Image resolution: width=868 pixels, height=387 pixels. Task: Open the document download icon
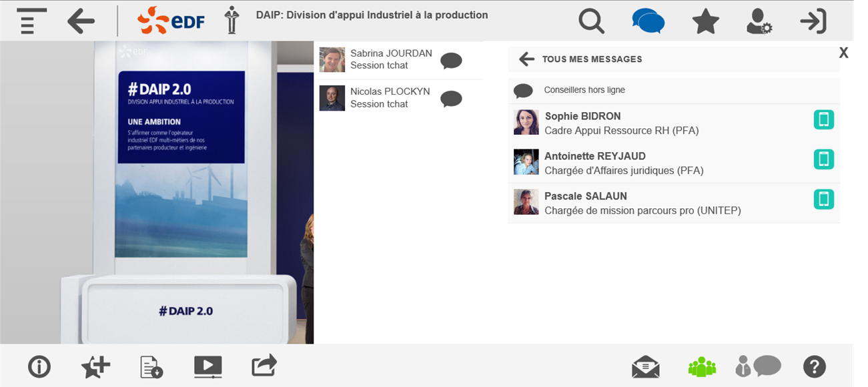click(x=152, y=367)
